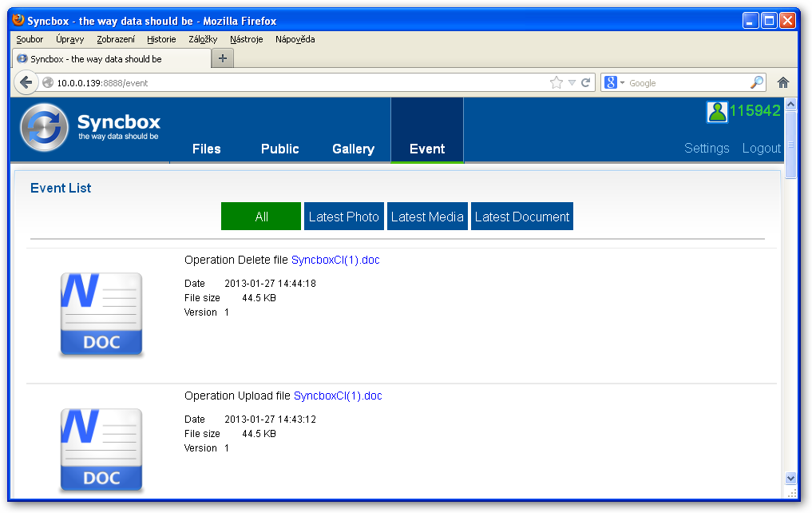The height and width of the screenshot is (513, 812).
Task: Switch to the Public tab
Action: click(279, 149)
